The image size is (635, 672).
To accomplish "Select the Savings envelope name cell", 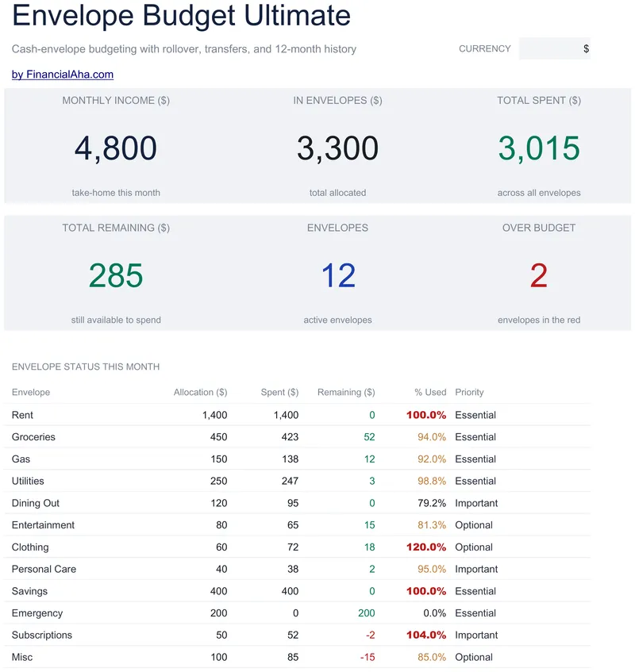I will coord(29,591).
